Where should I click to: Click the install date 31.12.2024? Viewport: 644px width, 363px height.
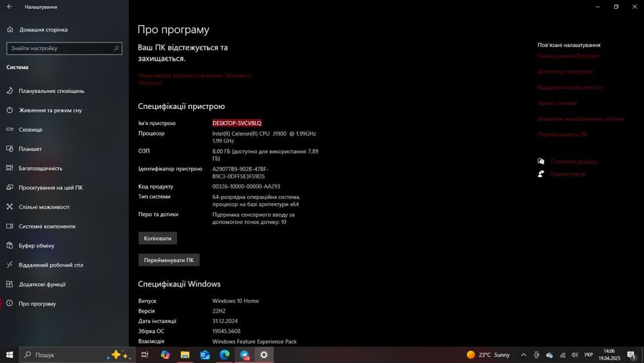tap(225, 320)
